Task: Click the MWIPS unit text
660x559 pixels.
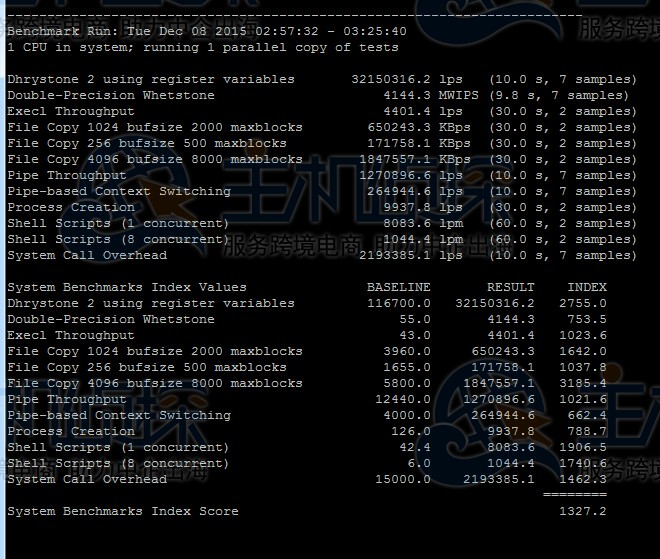Action: 458,95
